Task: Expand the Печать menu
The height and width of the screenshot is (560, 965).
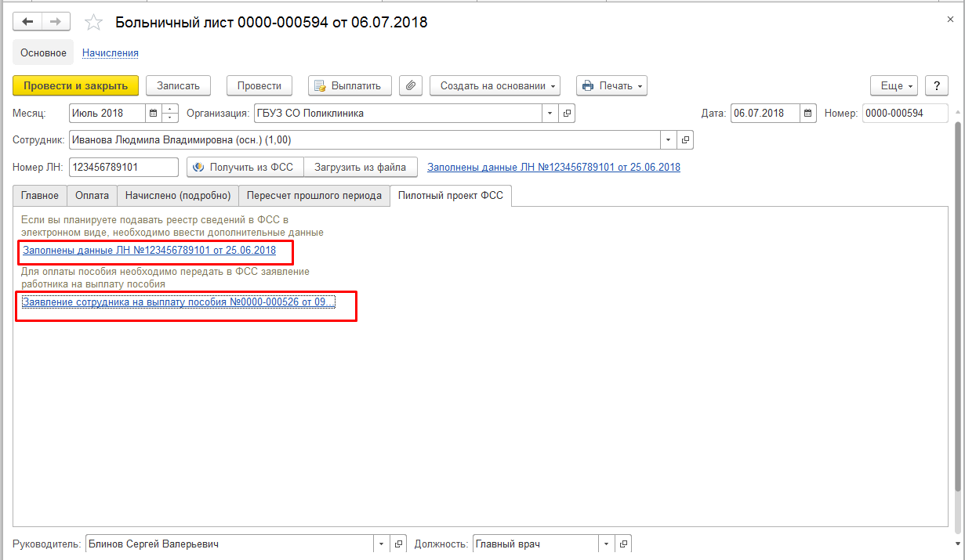Action: coord(611,86)
